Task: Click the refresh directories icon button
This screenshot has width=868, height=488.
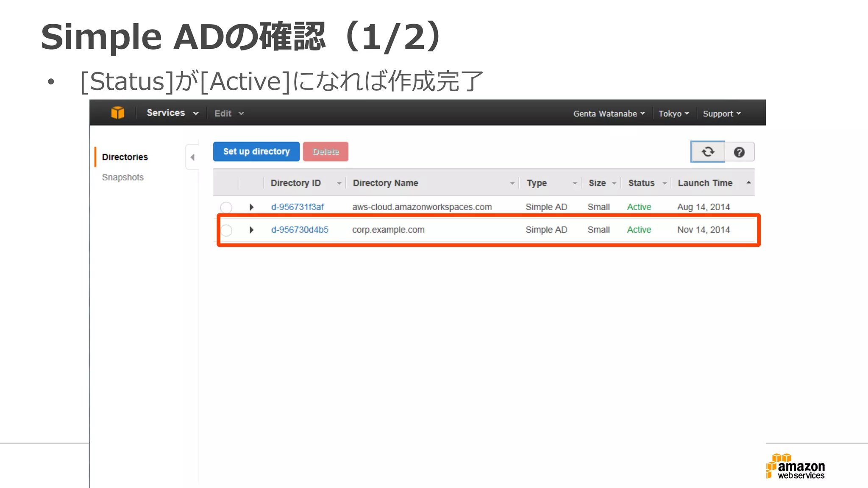Action: (707, 152)
